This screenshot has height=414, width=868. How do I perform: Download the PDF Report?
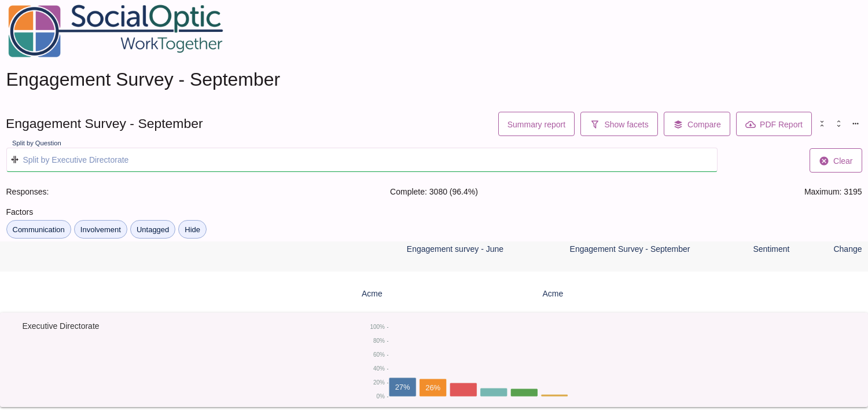tap(774, 124)
